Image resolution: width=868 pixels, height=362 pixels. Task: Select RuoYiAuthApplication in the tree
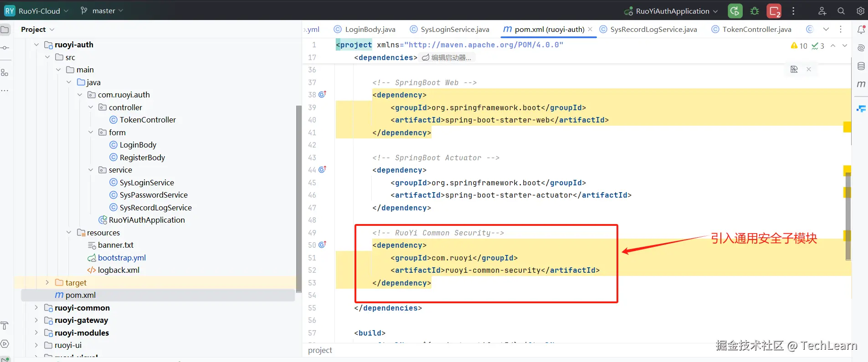[147, 220]
